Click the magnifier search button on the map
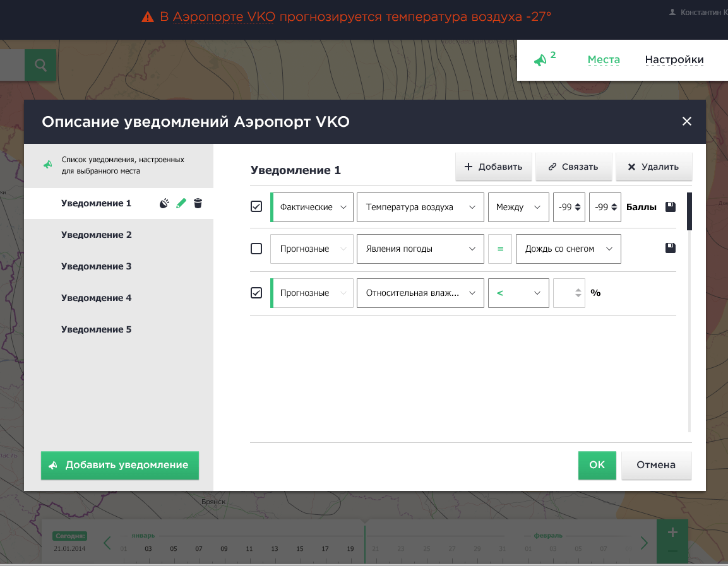728x566 pixels. [41, 65]
